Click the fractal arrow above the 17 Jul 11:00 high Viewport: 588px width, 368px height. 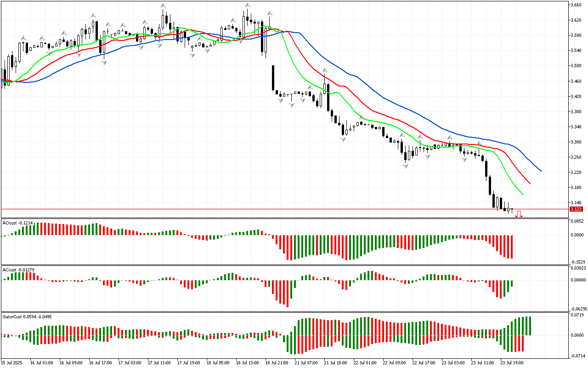(163, 6)
